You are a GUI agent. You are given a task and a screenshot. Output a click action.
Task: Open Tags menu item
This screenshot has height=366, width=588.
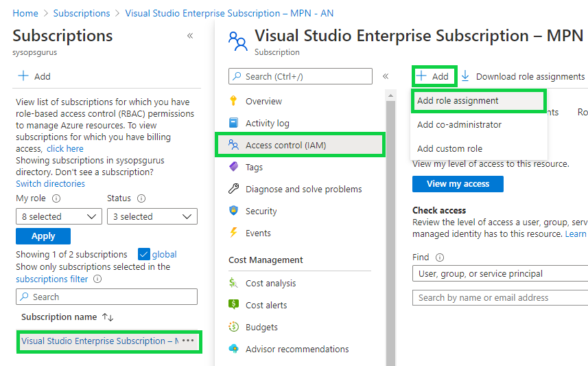(254, 167)
